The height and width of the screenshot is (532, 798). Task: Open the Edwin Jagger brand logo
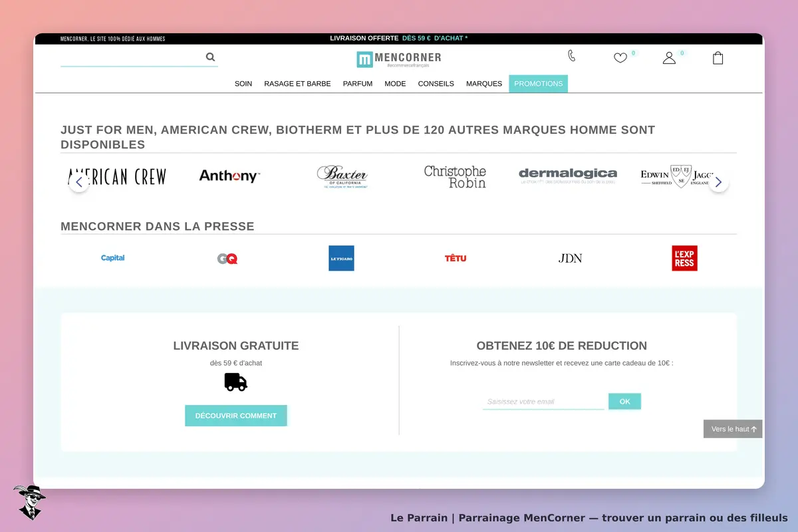677,176
